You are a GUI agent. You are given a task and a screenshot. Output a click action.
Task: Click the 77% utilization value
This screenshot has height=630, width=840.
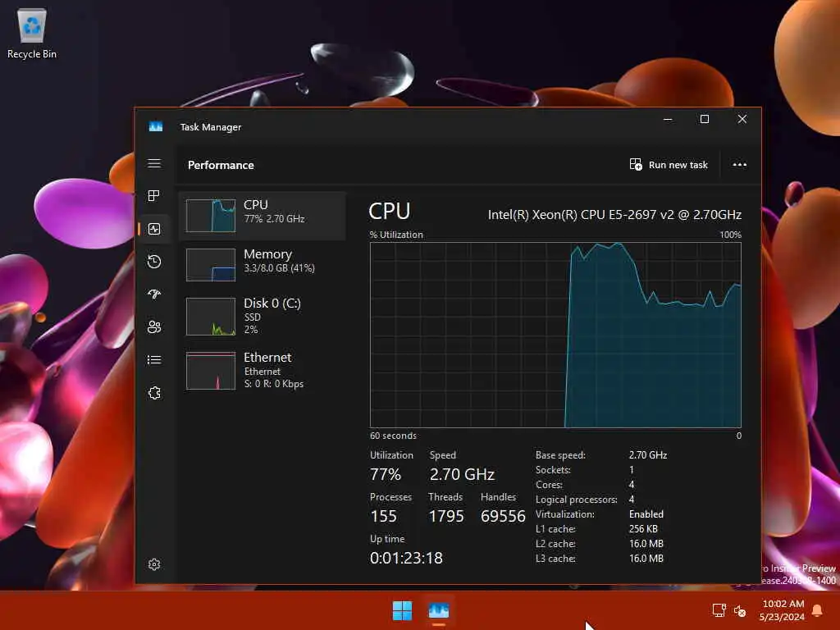pyautogui.click(x=386, y=474)
